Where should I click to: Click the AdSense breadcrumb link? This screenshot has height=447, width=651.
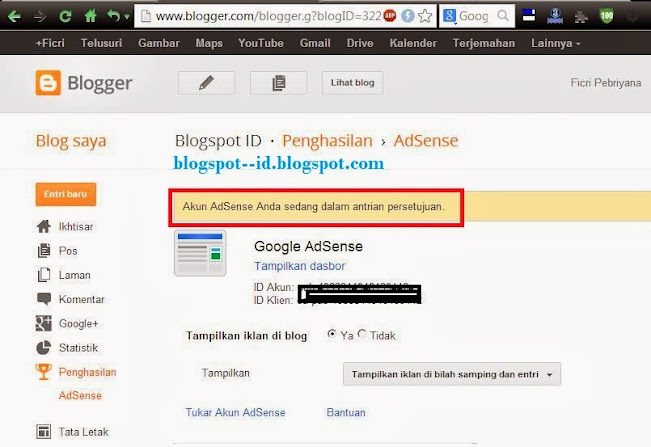coord(426,141)
